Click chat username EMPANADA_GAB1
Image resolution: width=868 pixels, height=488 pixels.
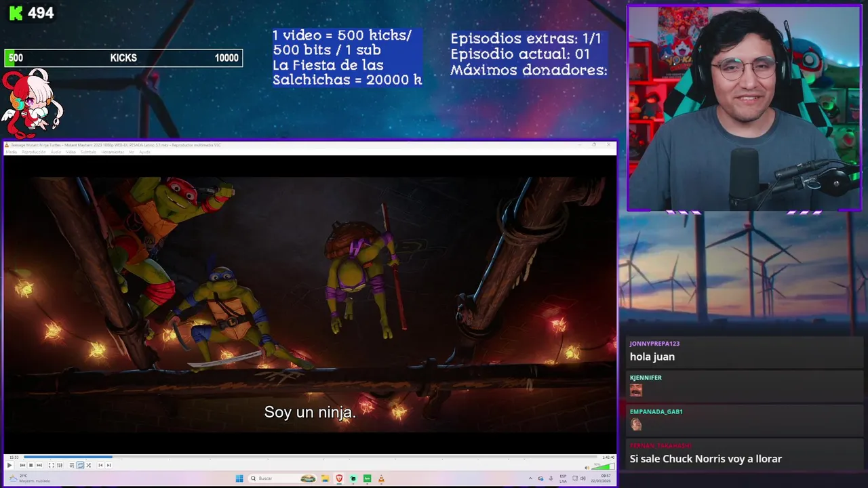pyautogui.click(x=656, y=411)
